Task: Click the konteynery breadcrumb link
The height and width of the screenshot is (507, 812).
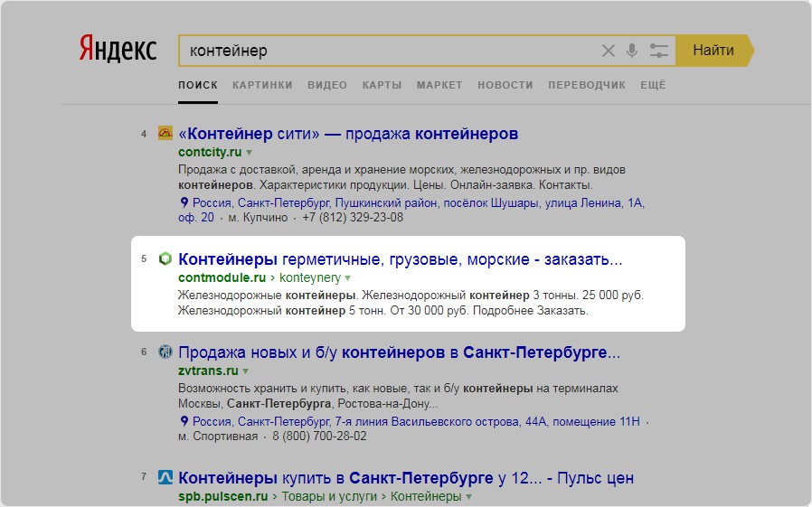Action: (x=310, y=277)
